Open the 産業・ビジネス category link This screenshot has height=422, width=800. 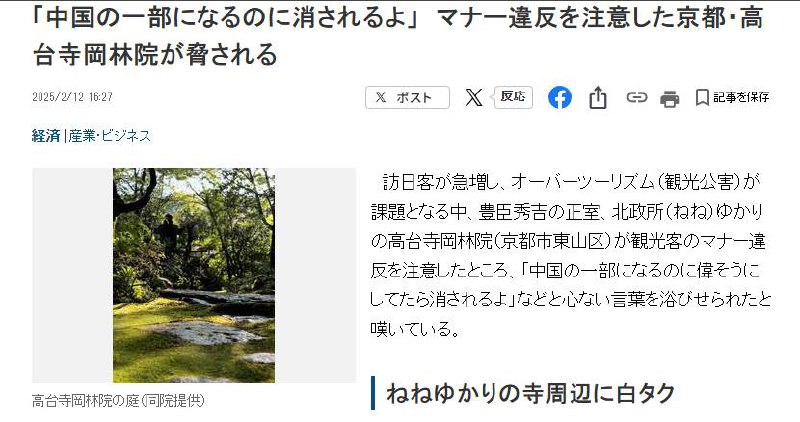[110, 136]
